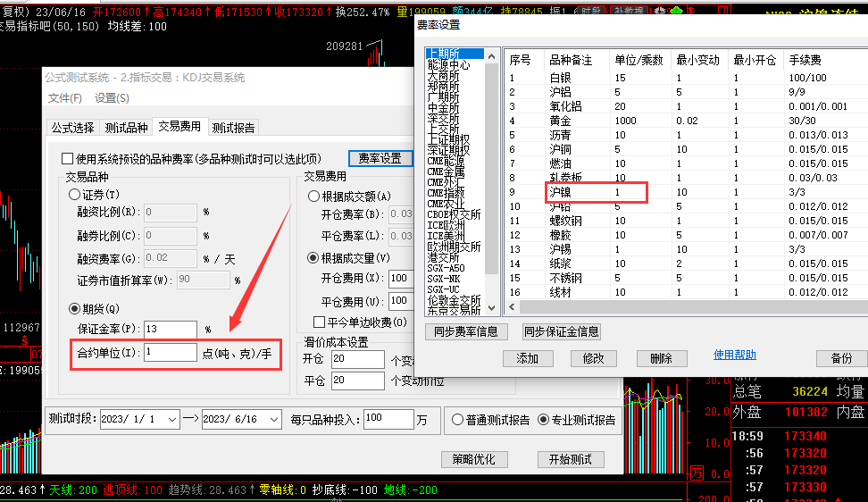The height and width of the screenshot is (502, 868).
Task: Open the 设置(S) menu
Action: click(112, 98)
